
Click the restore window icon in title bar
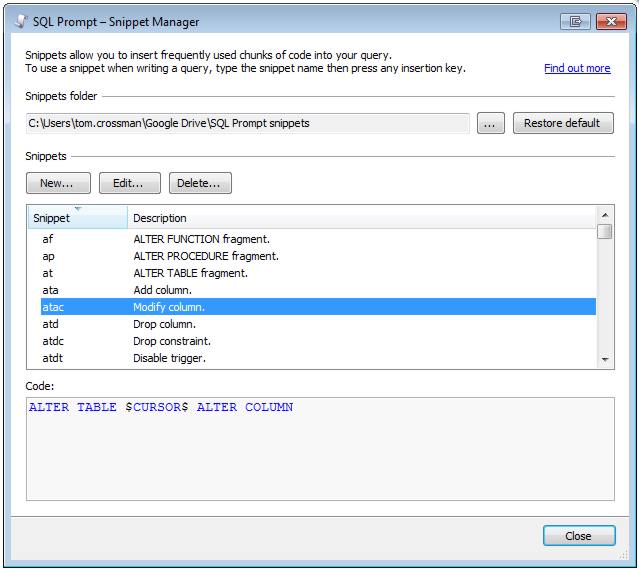(575, 22)
